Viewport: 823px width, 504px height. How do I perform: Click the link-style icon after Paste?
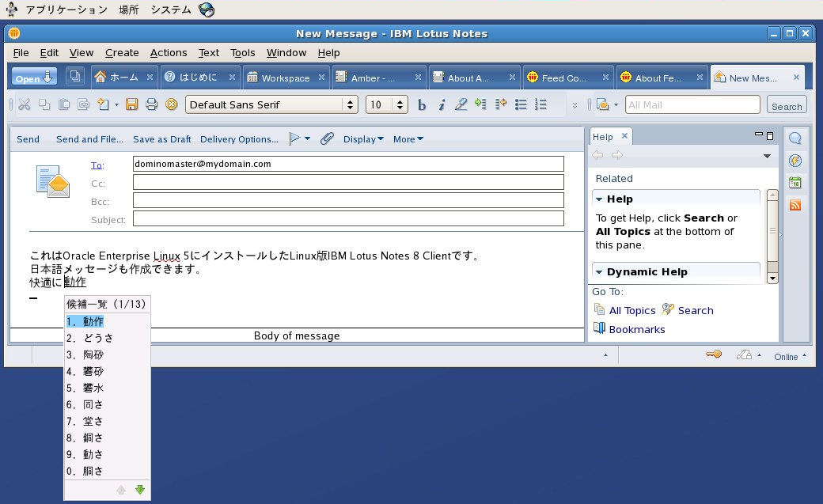click(83, 104)
